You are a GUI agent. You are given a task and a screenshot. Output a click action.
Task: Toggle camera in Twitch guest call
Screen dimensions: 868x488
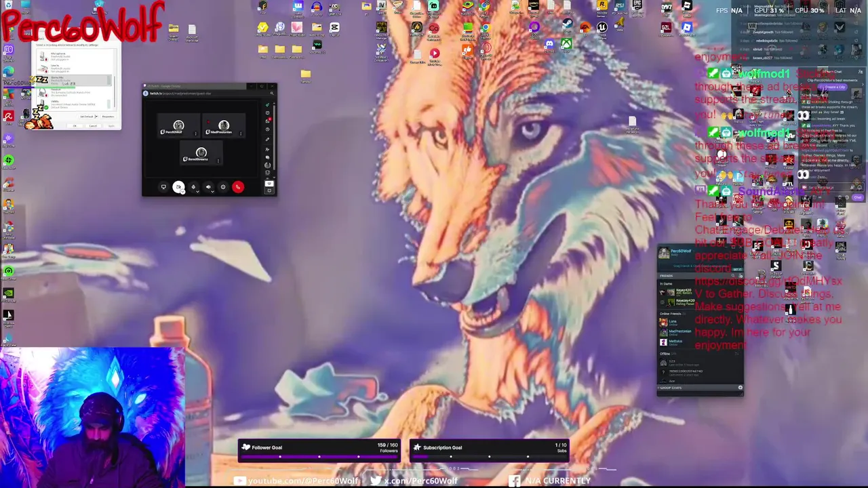[178, 186]
